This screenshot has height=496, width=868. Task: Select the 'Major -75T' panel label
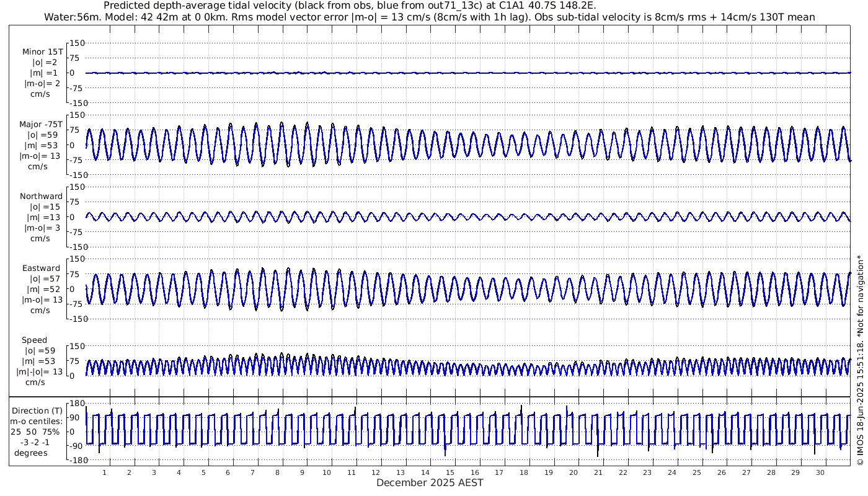(x=41, y=125)
